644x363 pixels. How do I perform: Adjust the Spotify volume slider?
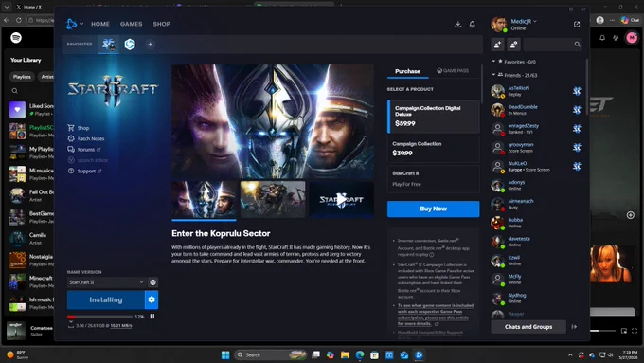tap(603, 331)
